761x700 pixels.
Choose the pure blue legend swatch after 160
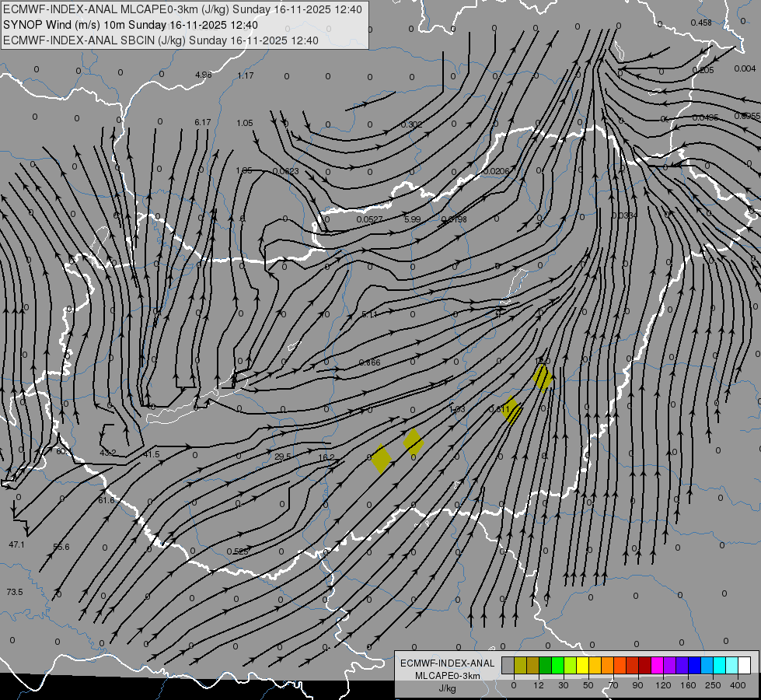(694, 665)
